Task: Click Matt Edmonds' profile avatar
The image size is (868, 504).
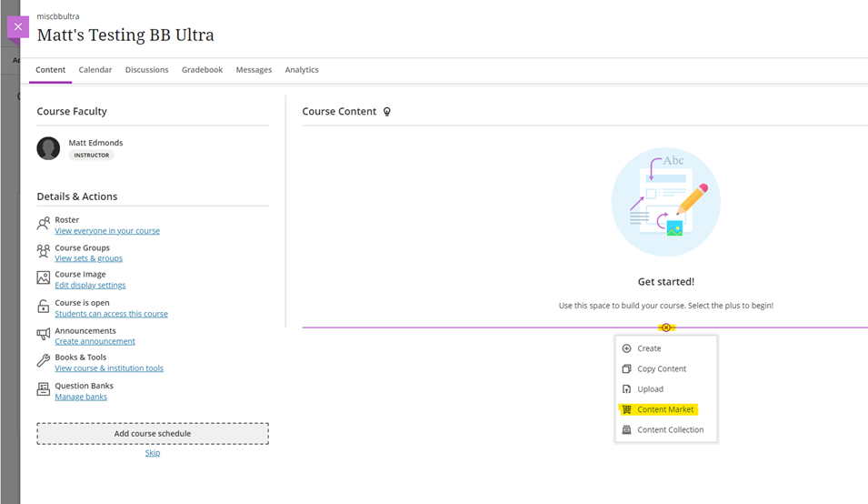Action: [48, 148]
